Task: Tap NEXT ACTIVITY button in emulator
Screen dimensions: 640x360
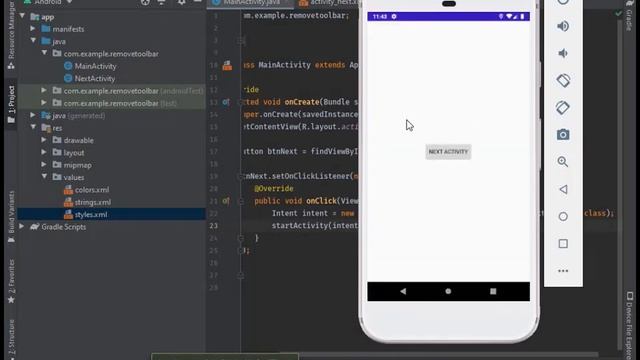Action: point(448,152)
